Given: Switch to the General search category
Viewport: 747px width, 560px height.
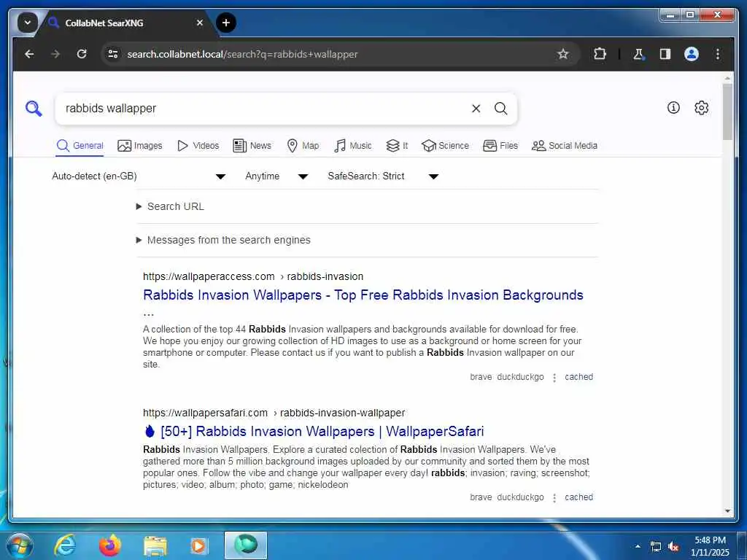Looking at the screenshot, I should (80, 146).
